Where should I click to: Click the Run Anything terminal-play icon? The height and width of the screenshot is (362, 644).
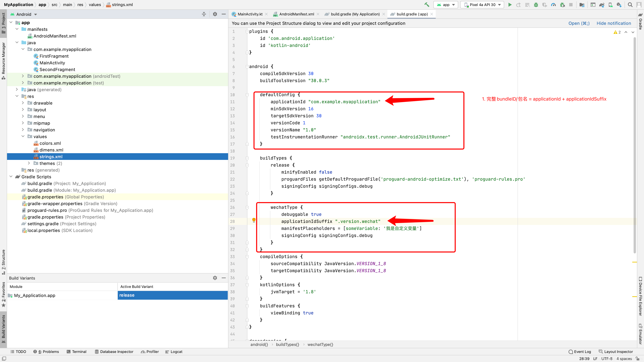click(x=593, y=5)
